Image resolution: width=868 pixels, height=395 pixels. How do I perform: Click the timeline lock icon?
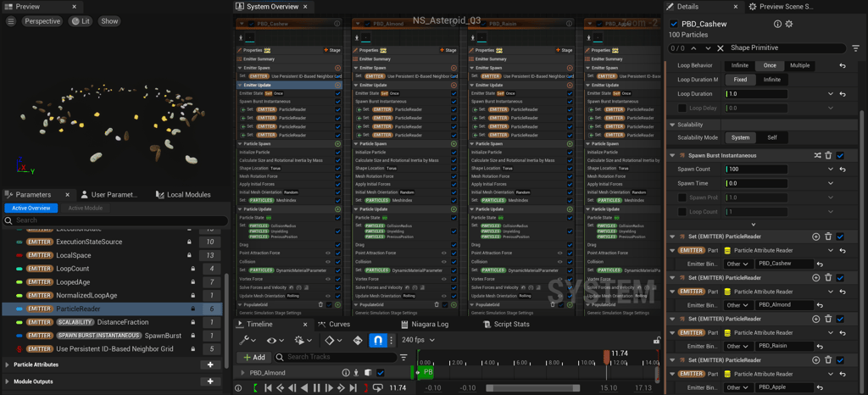tap(657, 340)
